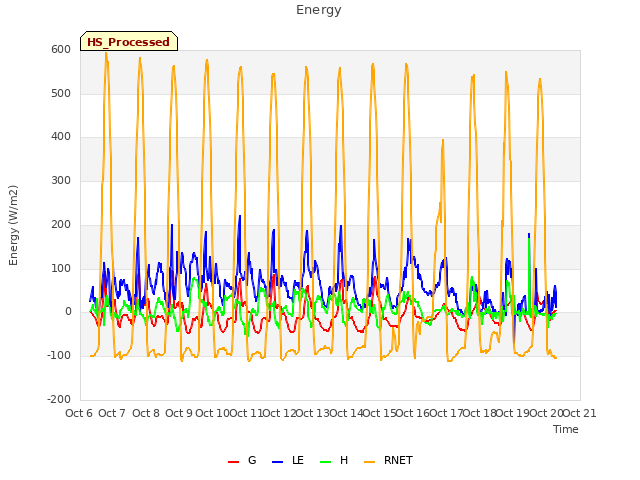Click the HS_Processed label tag
640x480 pixels.
coord(129,41)
